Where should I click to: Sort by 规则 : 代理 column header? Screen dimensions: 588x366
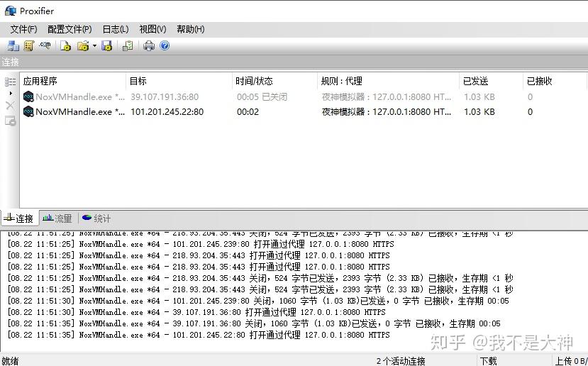[388, 81]
